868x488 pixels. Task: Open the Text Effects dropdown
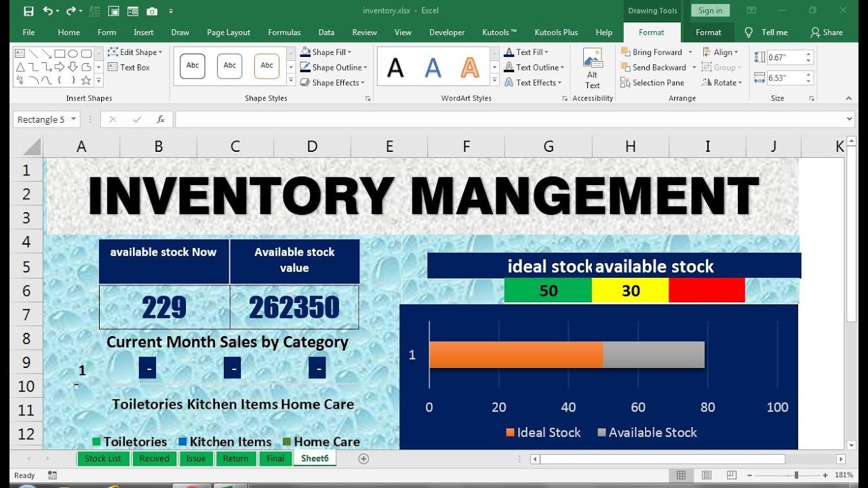coord(533,83)
